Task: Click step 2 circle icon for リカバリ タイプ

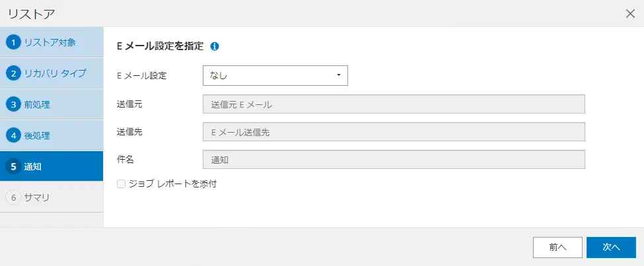Action: pyautogui.click(x=14, y=73)
